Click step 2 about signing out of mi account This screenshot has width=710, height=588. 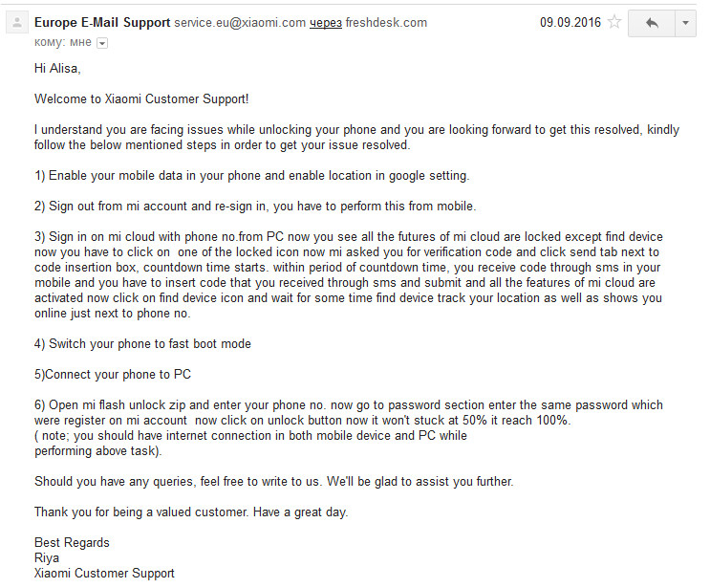[x=255, y=207]
